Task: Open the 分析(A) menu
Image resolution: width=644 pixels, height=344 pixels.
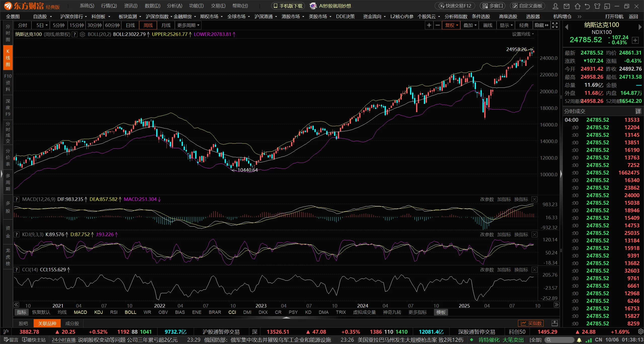Action: click(174, 6)
